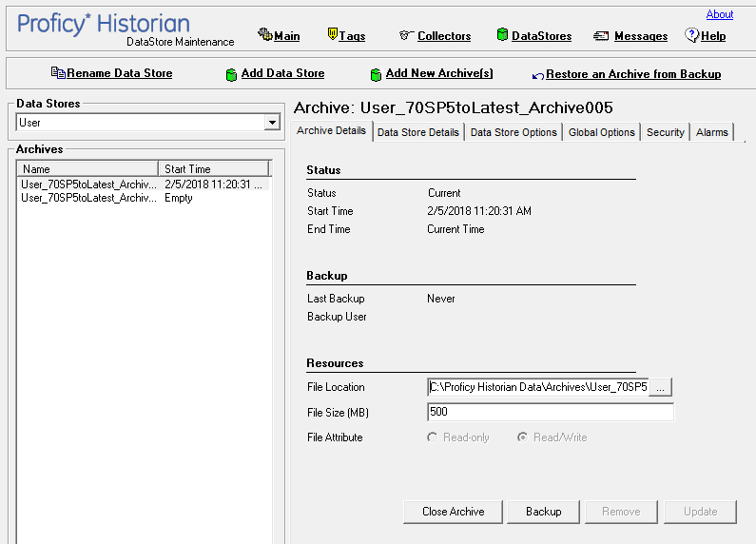Click the Main gears icon
Screen dimensions: 756x544
pos(264,34)
